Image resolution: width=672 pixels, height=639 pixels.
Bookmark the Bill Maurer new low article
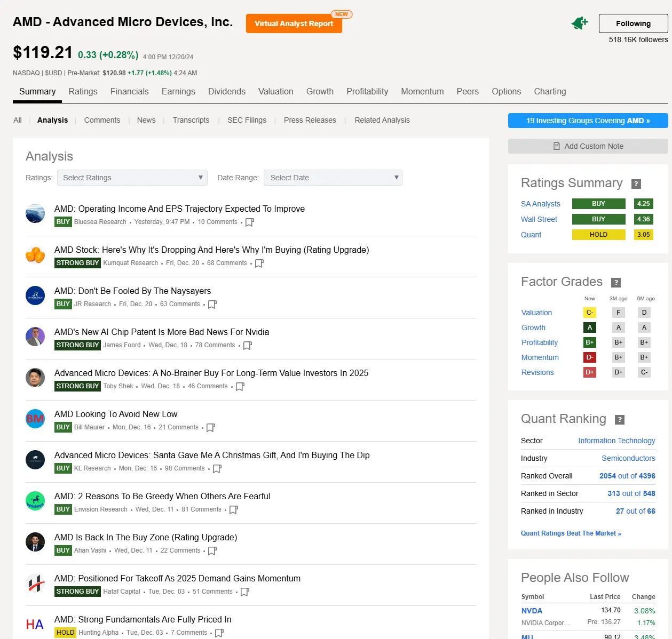click(211, 428)
